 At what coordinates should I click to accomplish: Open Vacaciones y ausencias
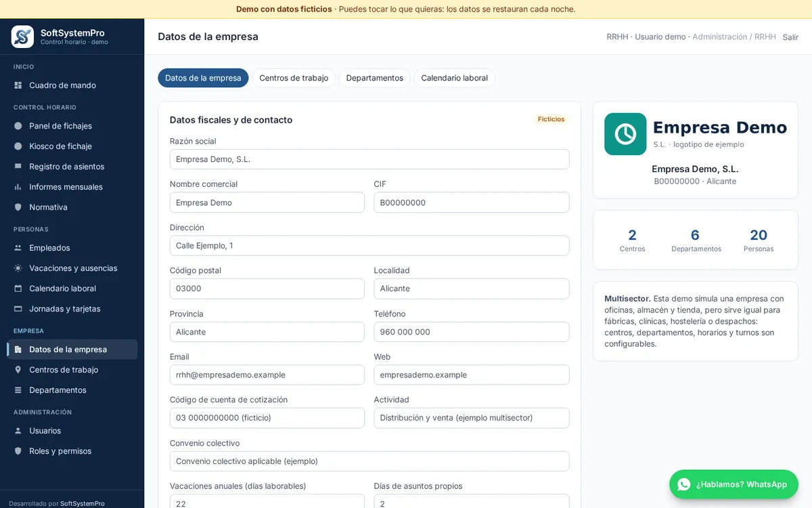[72, 268]
